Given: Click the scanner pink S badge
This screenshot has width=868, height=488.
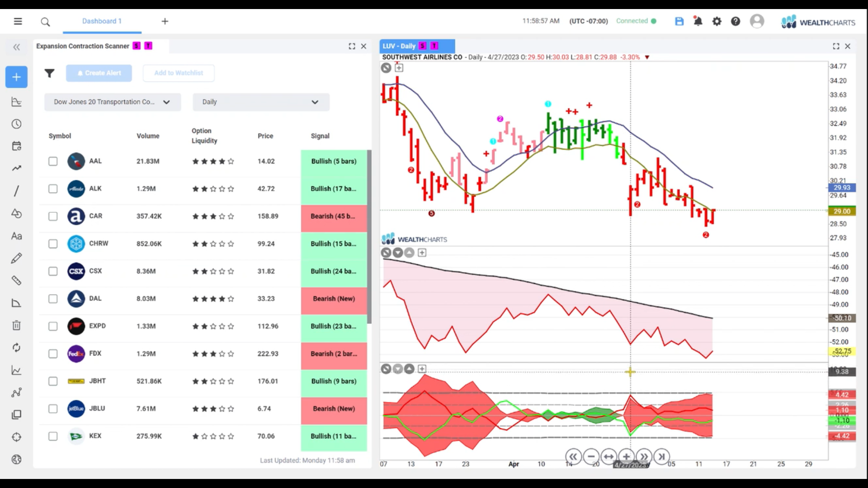Looking at the screenshot, I should 136,46.
